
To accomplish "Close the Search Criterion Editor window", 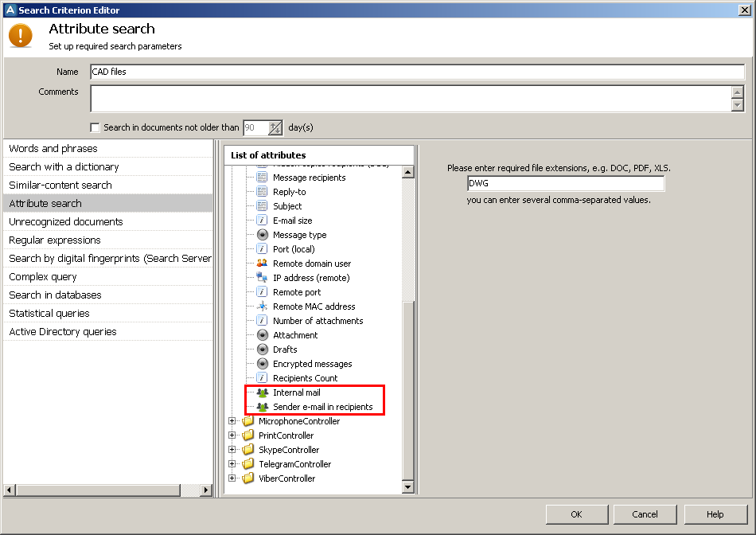I will (x=744, y=10).
